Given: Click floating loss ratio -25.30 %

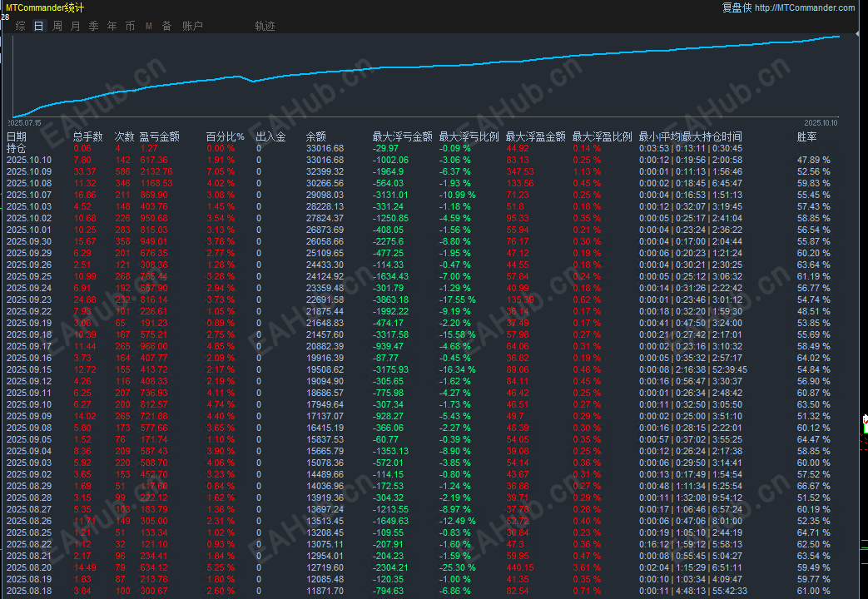Looking at the screenshot, I should coord(457,567).
